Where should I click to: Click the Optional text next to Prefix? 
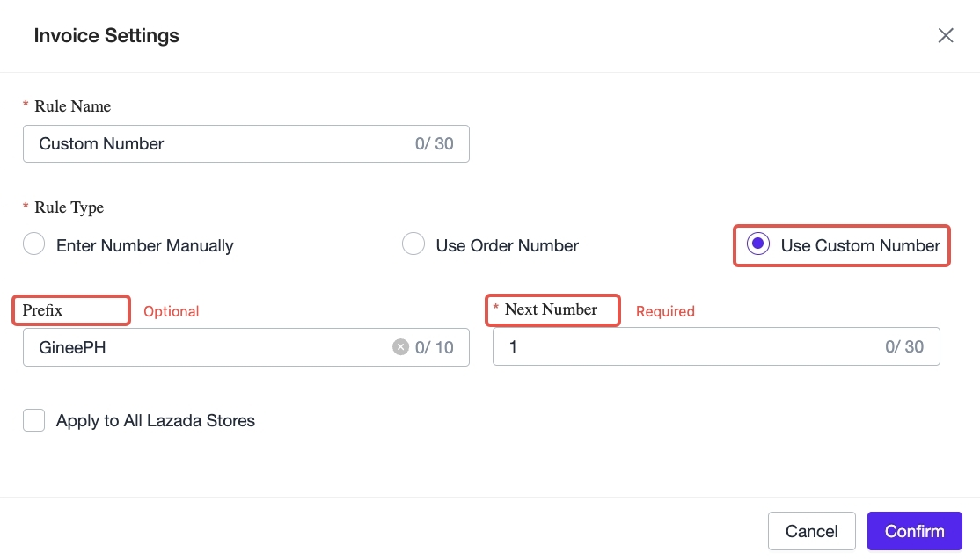(x=171, y=310)
